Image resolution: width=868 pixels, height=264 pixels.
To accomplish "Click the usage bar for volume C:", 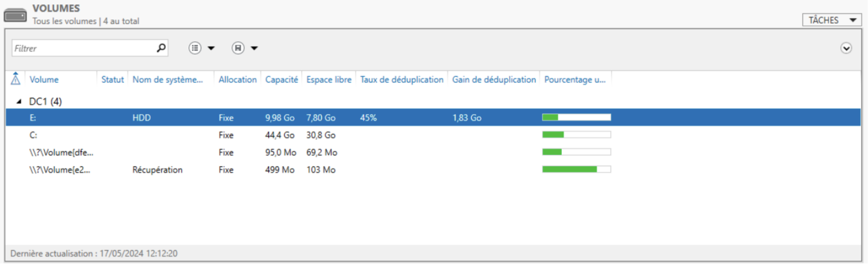I will 577,135.
